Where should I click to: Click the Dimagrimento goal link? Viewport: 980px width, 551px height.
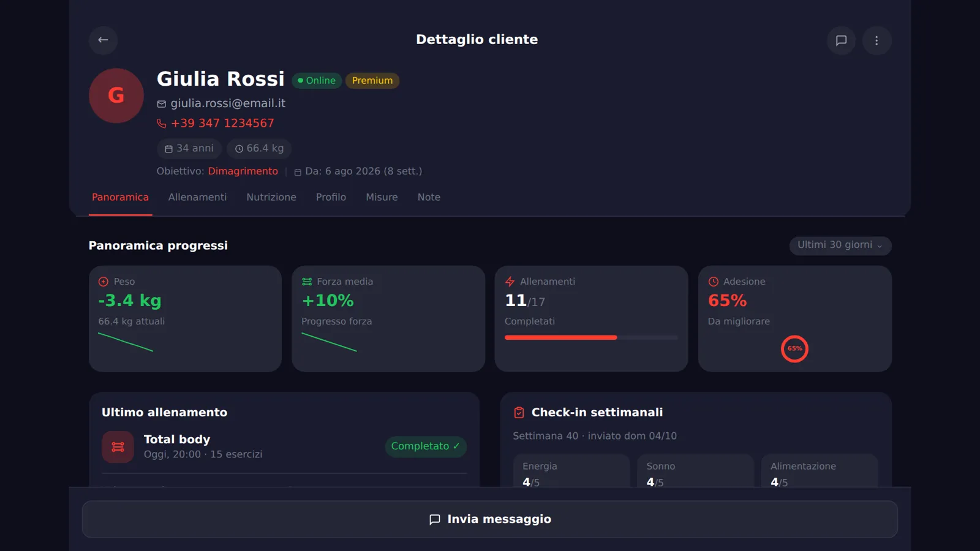coord(243,171)
